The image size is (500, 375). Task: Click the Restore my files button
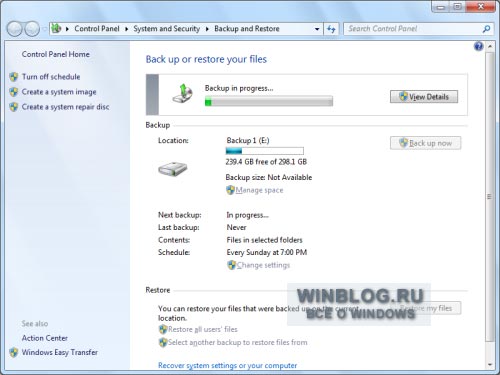(x=426, y=308)
